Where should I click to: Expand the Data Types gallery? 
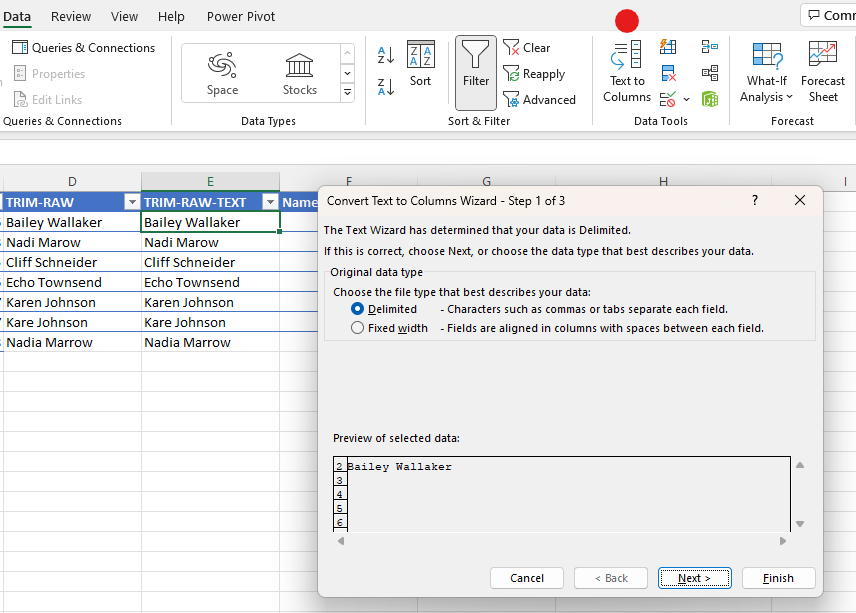click(x=347, y=92)
